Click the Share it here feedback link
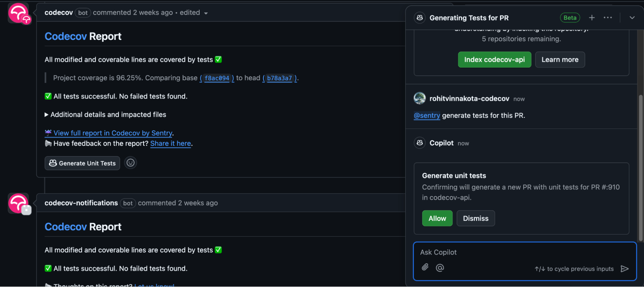Viewport: 644px width, 287px height. point(171,143)
